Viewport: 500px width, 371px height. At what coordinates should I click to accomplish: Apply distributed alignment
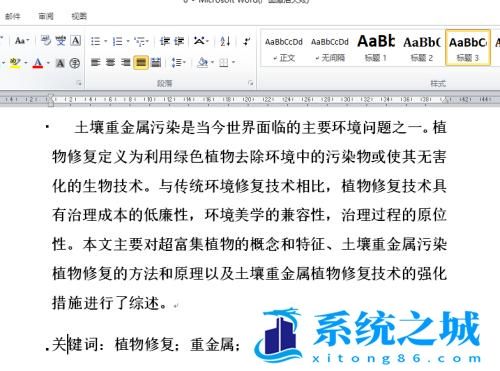point(156,62)
